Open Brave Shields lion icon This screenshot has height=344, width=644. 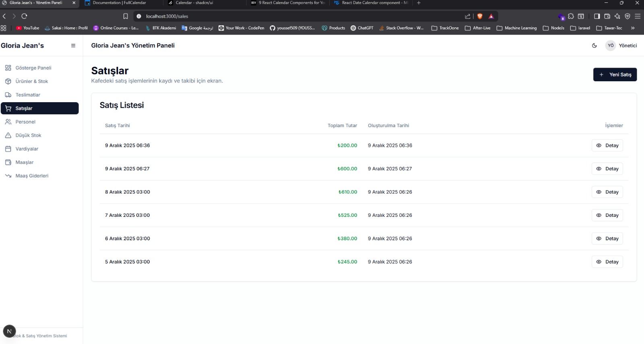point(480,16)
